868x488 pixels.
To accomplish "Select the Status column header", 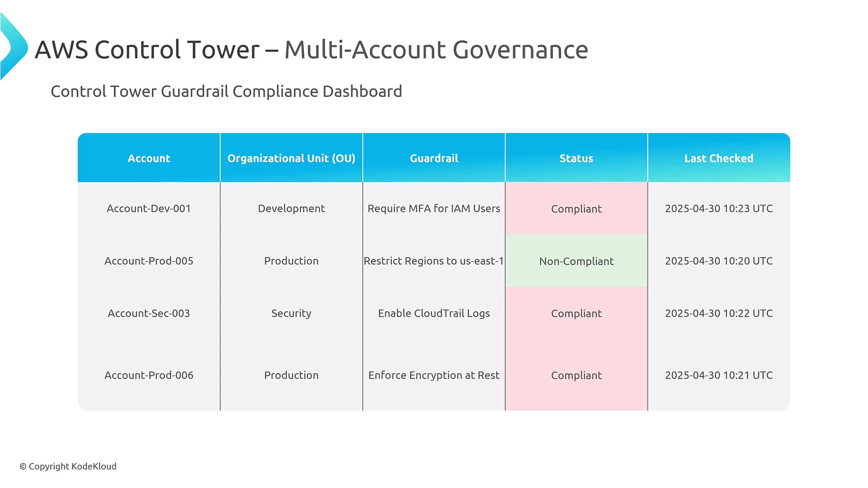I will tap(576, 158).
